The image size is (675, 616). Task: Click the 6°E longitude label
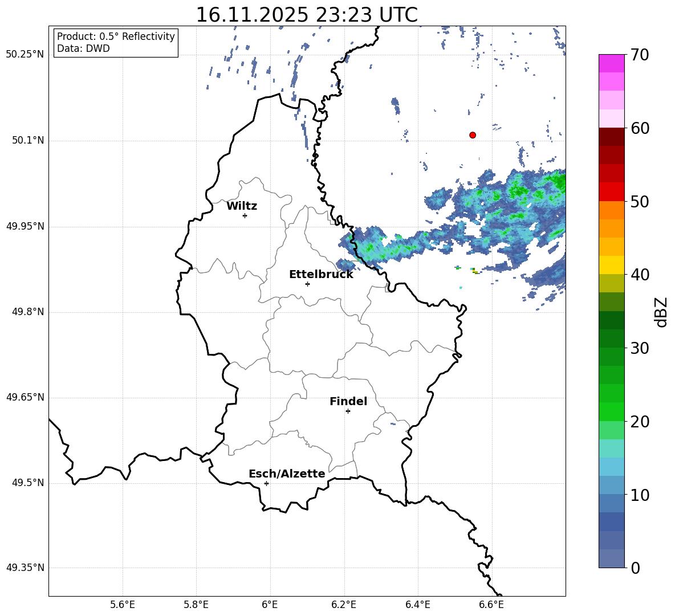[x=270, y=605]
